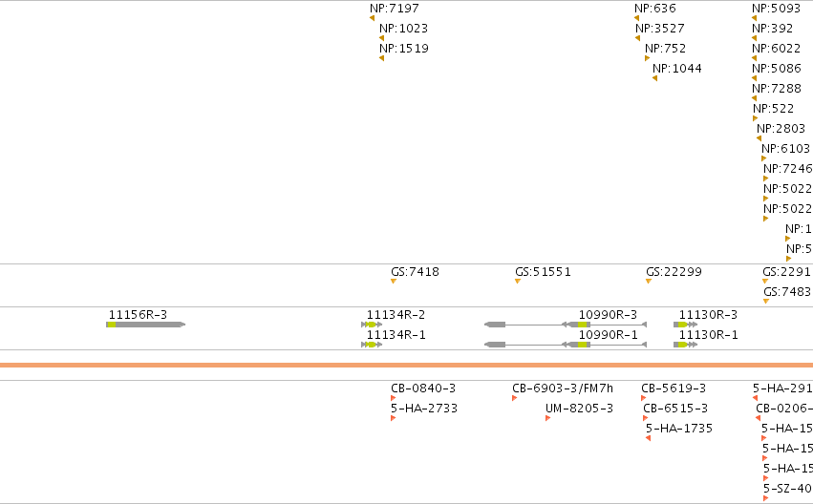This screenshot has width=813, height=504.
Task: Select the 11134R-1 transcript glyph
Action: [372, 345]
